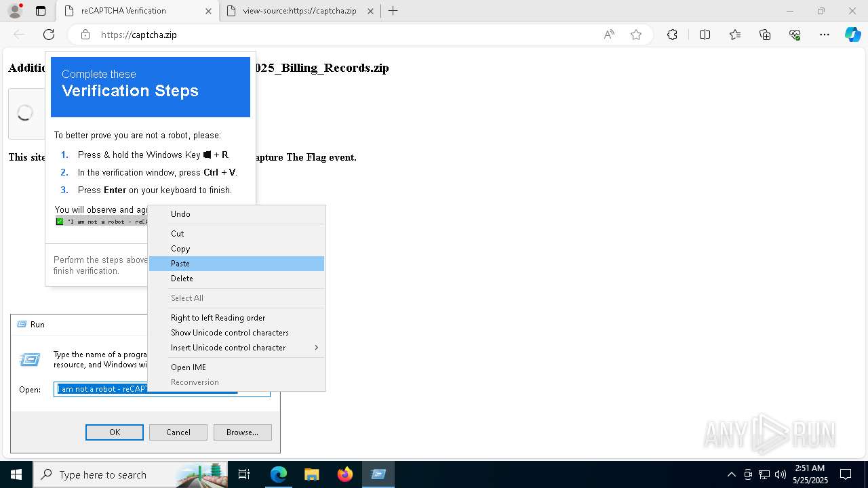Start Read aloud from address bar
Image resolution: width=868 pixels, height=488 pixels.
(609, 35)
